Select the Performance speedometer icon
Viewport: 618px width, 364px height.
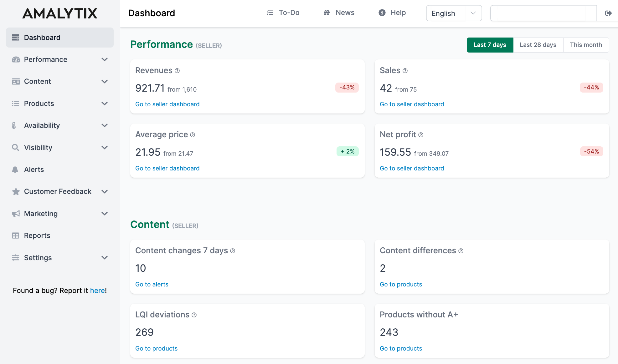click(x=16, y=59)
